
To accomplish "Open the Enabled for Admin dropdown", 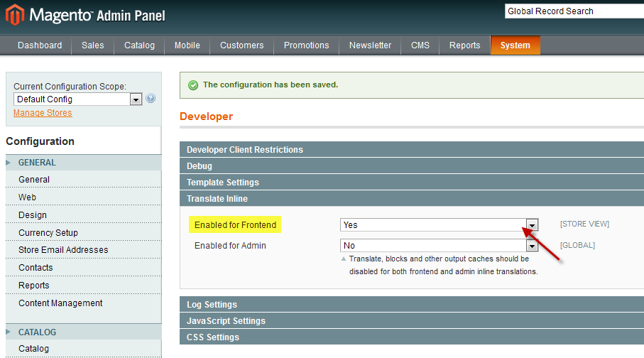I will click(x=439, y=246).
